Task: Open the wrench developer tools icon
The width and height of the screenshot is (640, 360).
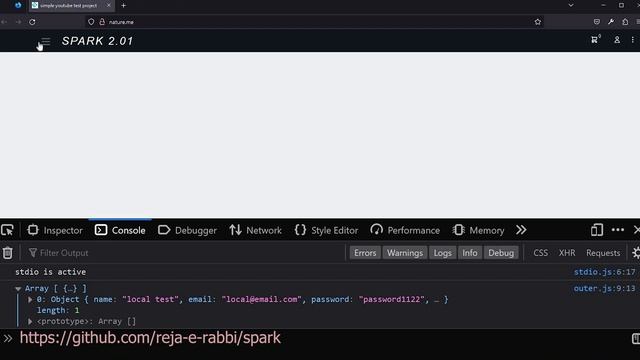Action: click(x=611, y=22)
